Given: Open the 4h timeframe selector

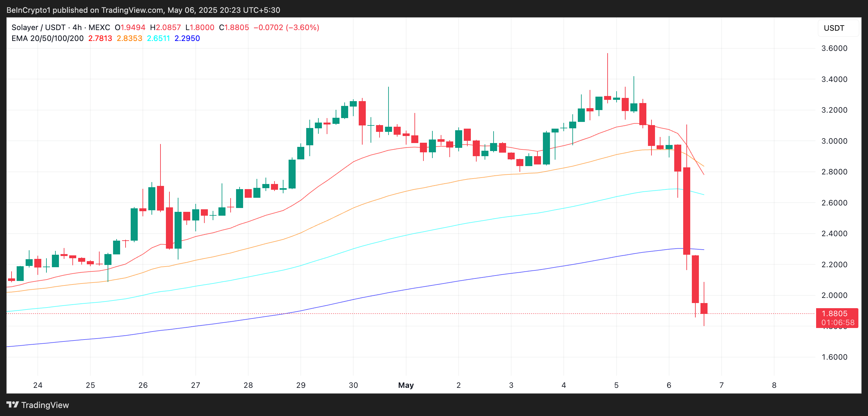Looking at the screenshot, I should [77, 28].
